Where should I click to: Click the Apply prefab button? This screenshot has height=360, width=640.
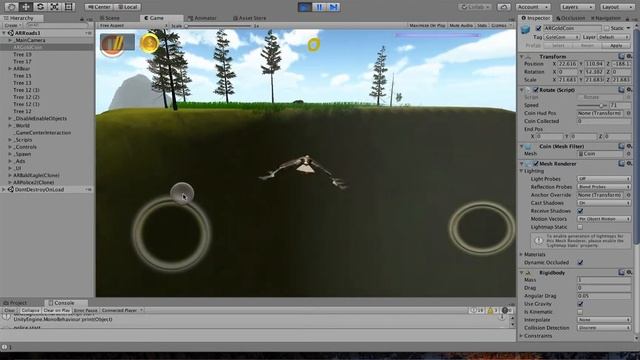616,45
